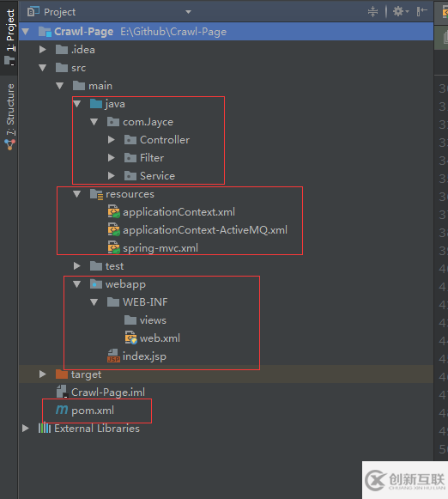Viewport: 448px width, 499px height.
Task: Select the Service package name
Action: click(x=157, y=176)
